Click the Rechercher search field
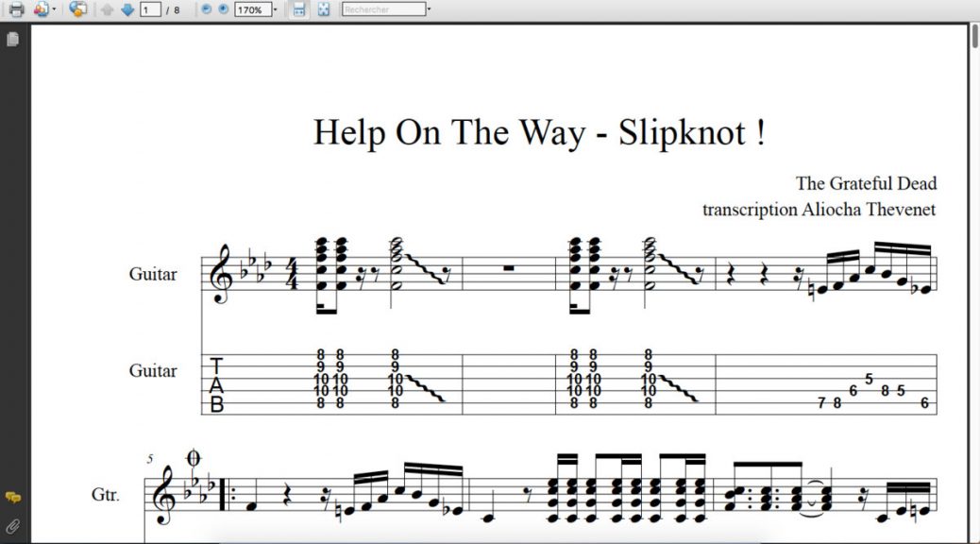Screen dimensions: 980x544 tap(383, 9)
